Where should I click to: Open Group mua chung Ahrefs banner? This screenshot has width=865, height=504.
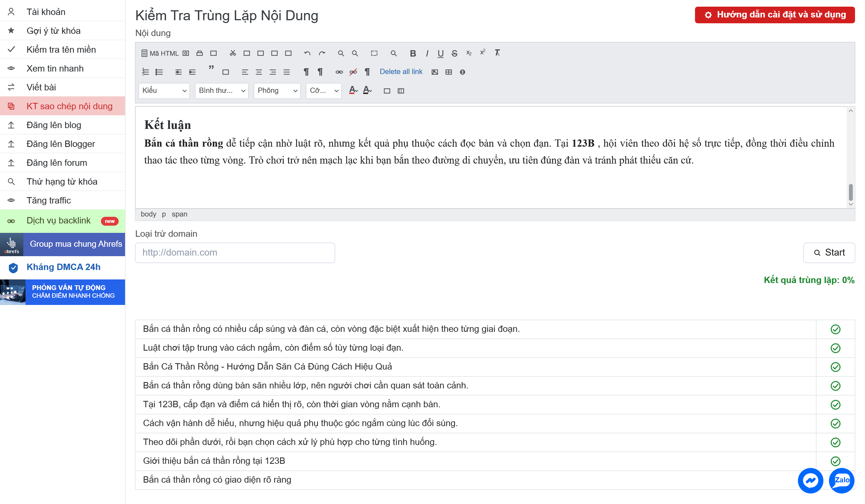point(62,244)
